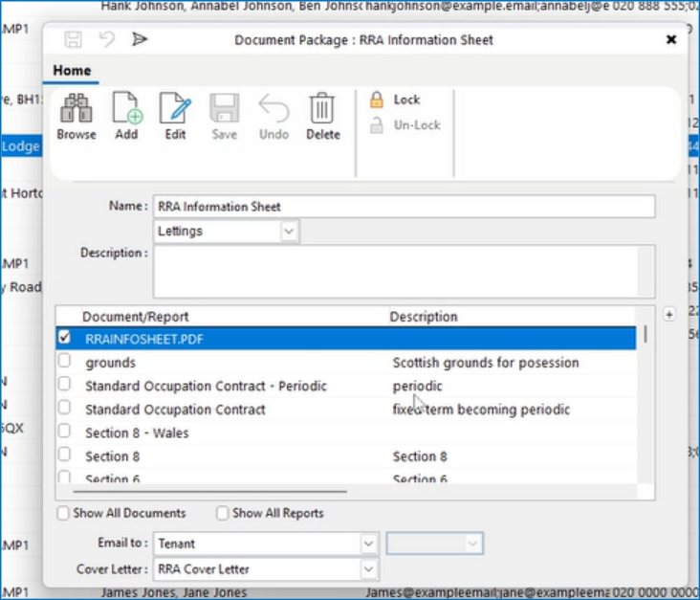Close the Document Package dialog
Viewport: 700px width, 600px height.
pyautogui.click(x=671, y=40)
